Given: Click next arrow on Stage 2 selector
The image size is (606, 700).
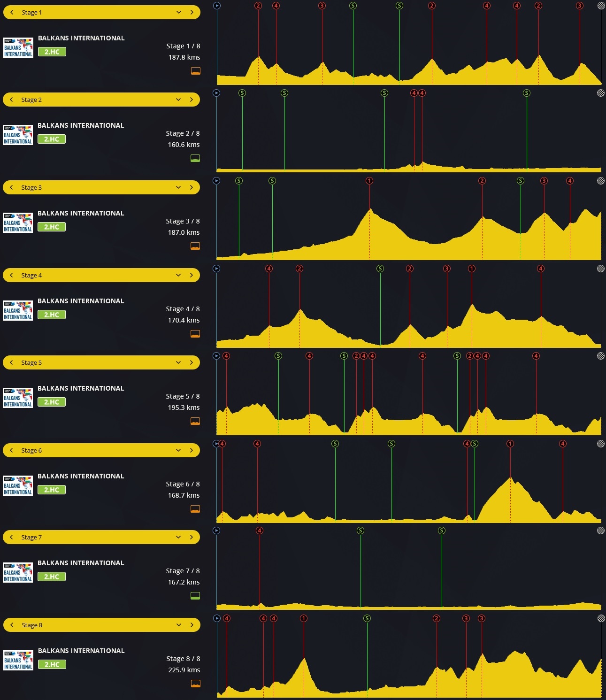Looking at the screenshot, I should click(192, 100).
